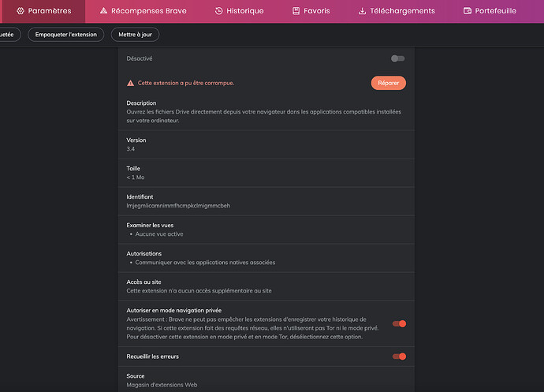Click the download arrow icon for Téléchargements
The height and width of the screenshot is (392, 544).
pos(362,11)
